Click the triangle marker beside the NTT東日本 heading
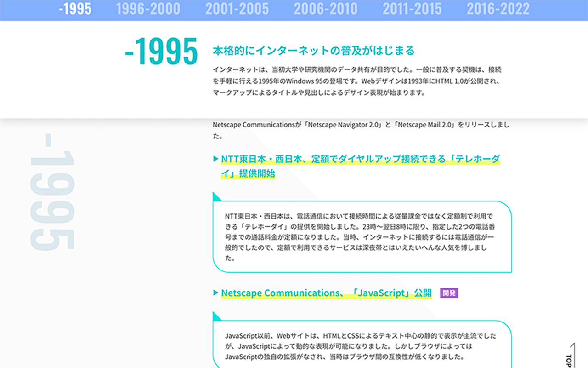Screen dimensions: 588x368 point(216,159)
